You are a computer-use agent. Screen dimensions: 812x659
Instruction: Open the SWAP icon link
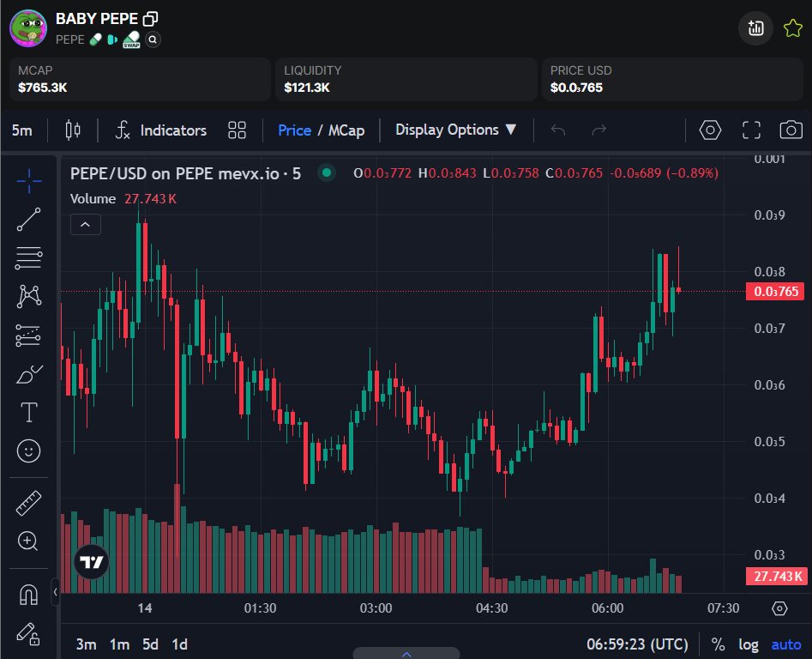pos(131,39)
